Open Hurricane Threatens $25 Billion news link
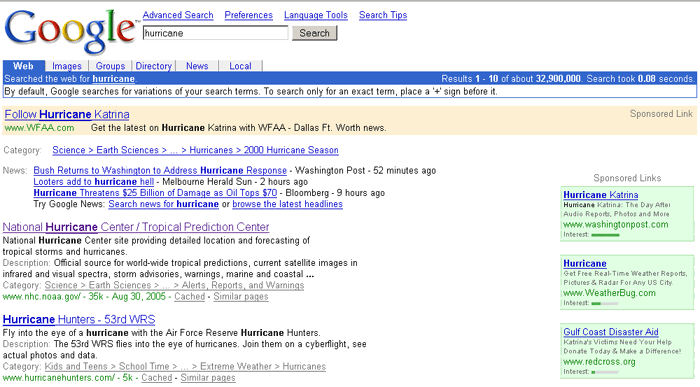Viewport: 700px width, 387px height. pyautogui.click(x=155, y=193)
